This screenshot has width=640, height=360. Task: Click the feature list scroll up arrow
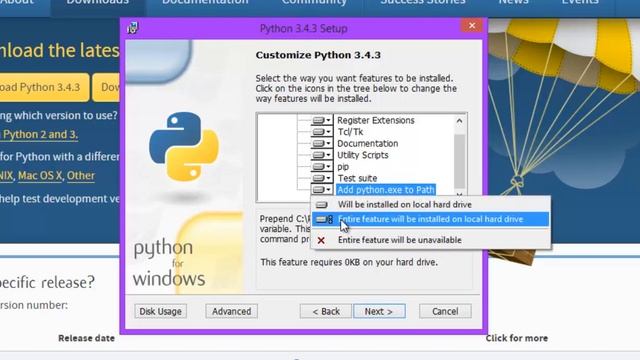point(460,121)
